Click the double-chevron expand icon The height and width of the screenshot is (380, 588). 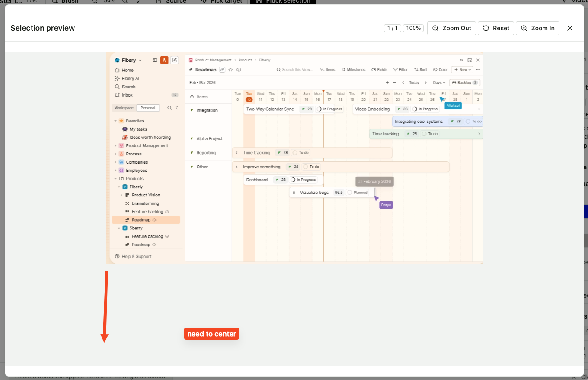(461, 60)
